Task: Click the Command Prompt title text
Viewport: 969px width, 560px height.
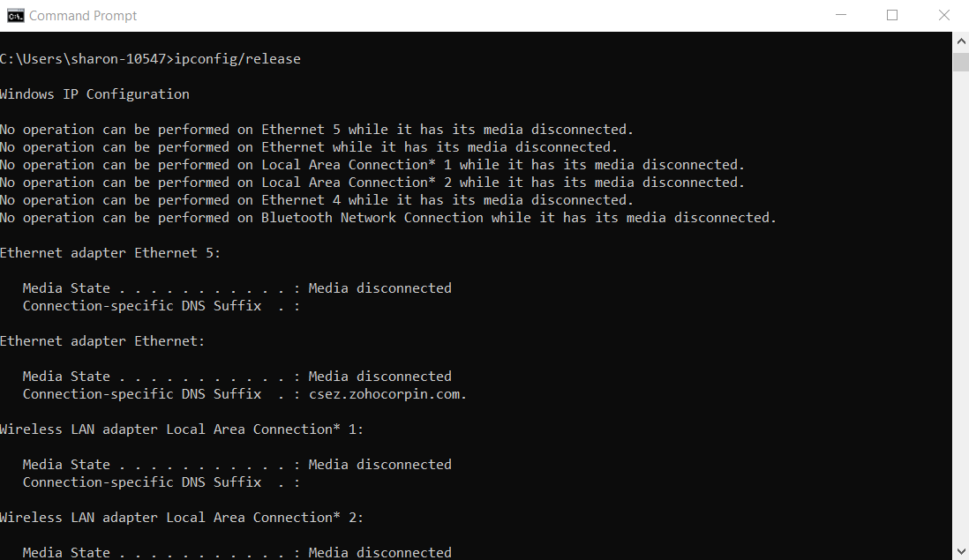Action: pos(85,15)
